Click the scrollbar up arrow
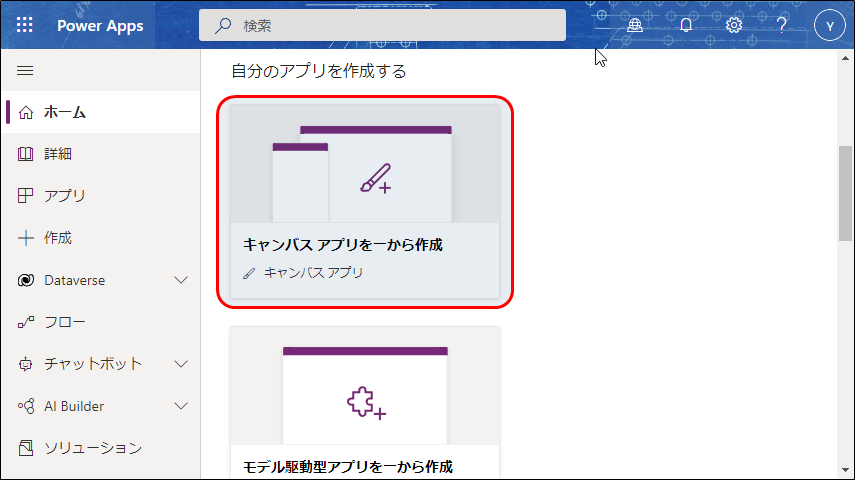The height and width of the screenshot is (480, 855). pyautogui.click(x=845, y=58)
